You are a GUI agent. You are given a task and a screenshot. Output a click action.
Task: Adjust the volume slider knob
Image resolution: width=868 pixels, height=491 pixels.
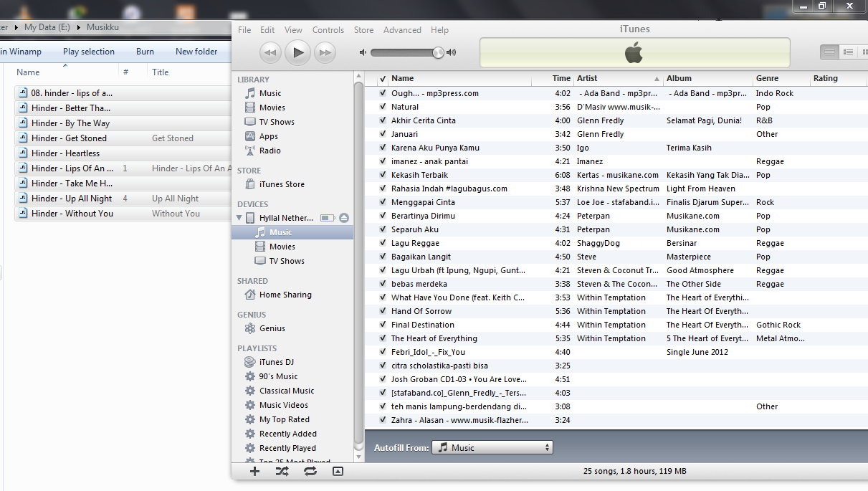(x=438, y=52)
